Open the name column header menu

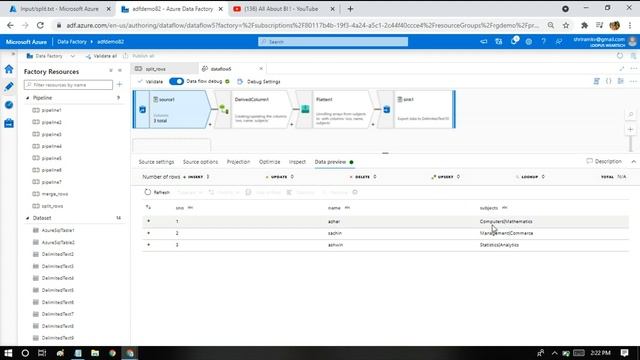(347, 208)
